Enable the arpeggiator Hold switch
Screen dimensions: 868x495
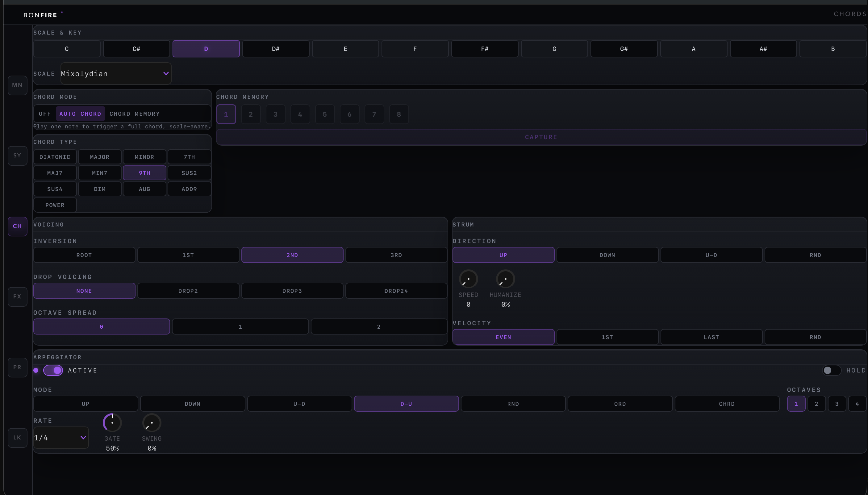tap(831, 370)
